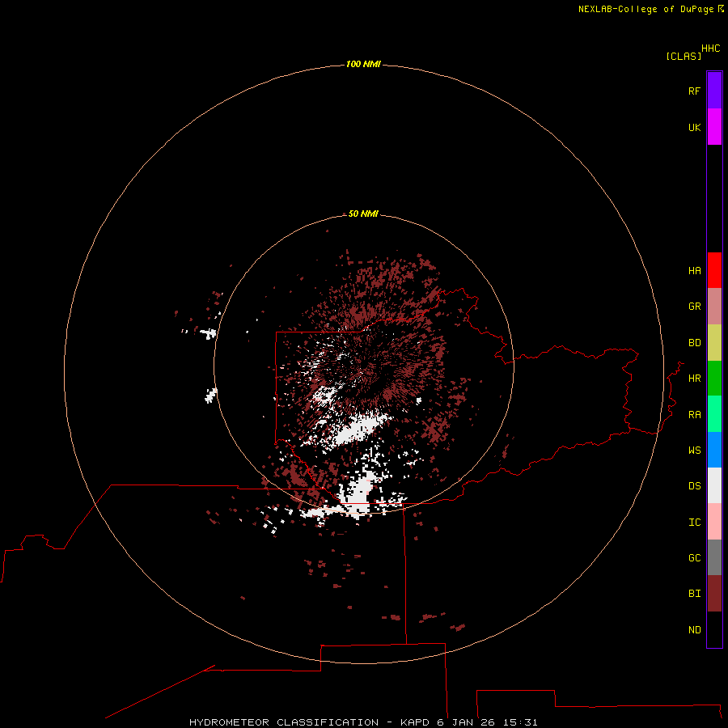Click the BD yellow color swatch

714,343
